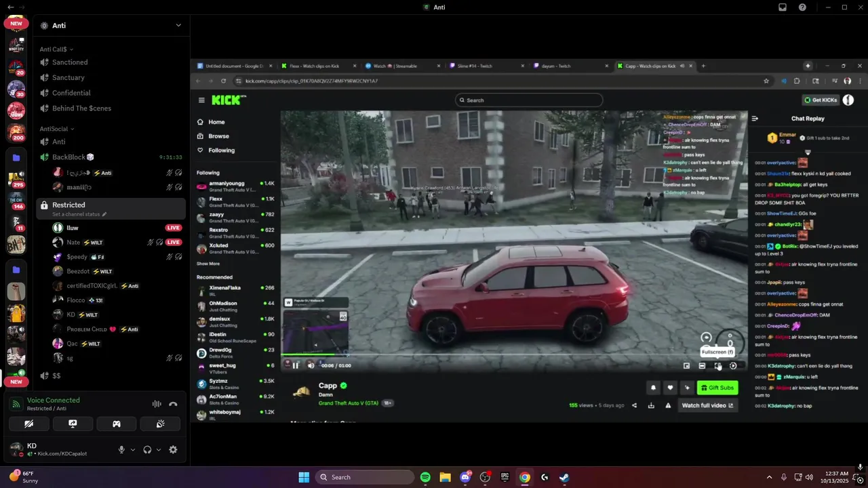
Task: Open a new browser tab with plus
Action: pos(703,66)
